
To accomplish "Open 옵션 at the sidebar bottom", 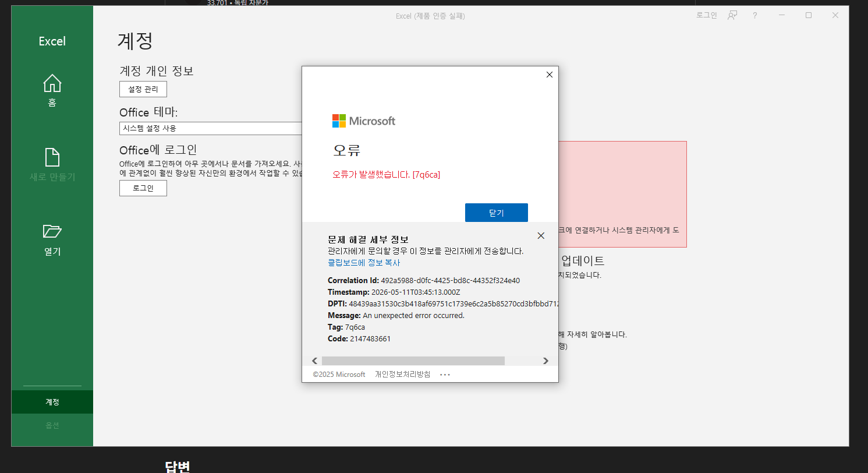I will coord(52,425).
